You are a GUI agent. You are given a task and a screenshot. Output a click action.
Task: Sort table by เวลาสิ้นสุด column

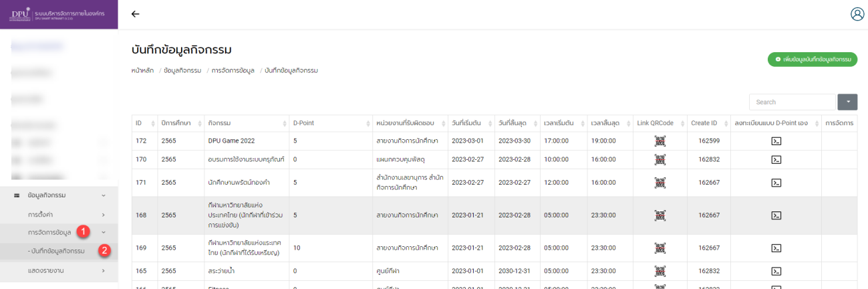(610, 123)
